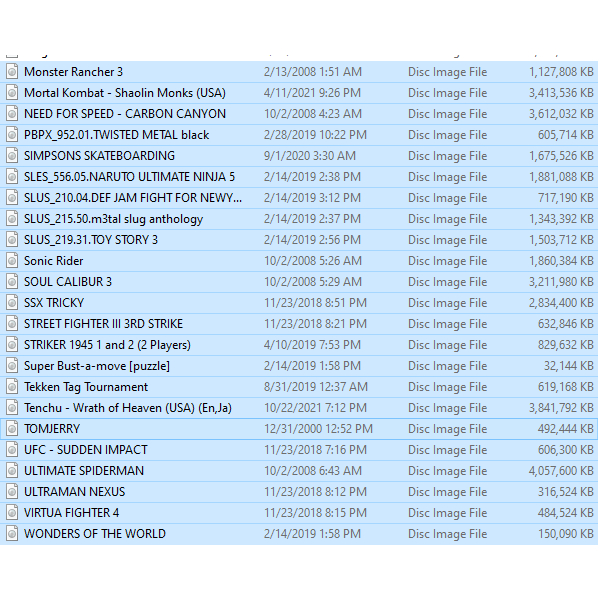The height and width of the screenshot is (602, 602).
Task: Click the SOUL CALIBUR 3 disc icon
Action: click(x=12, y=282)
